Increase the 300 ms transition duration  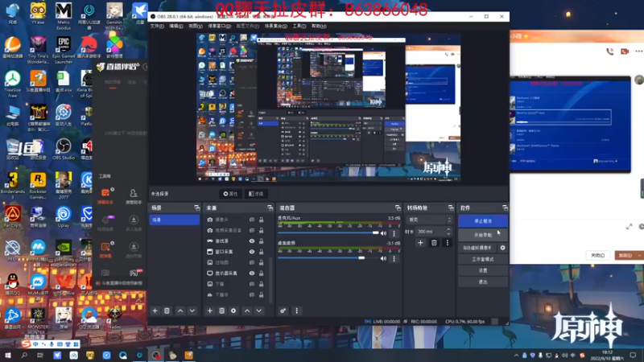point(448,229)
